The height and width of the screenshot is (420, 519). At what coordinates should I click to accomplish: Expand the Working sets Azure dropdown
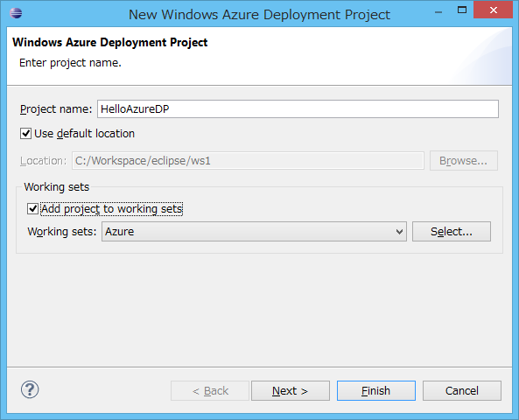[x=254, y=231]
